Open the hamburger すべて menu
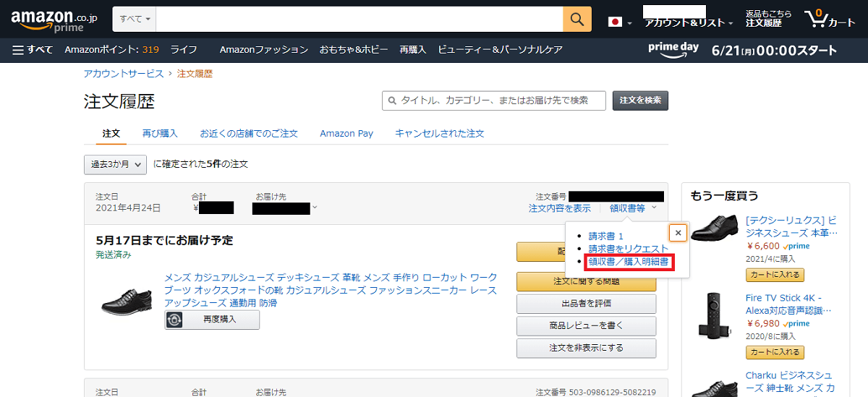The image size is (868, 397). [x=33, y=50]
